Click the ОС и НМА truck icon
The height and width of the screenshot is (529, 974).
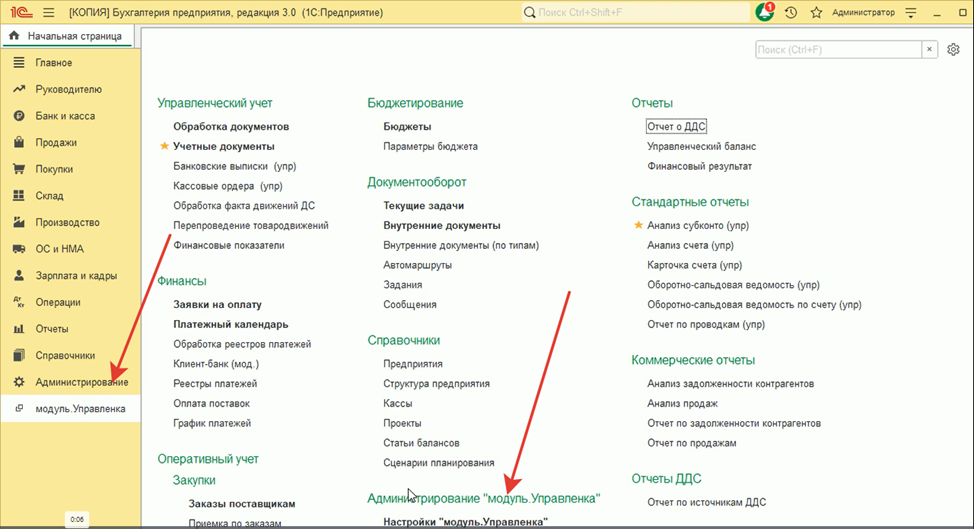point(19,249)
